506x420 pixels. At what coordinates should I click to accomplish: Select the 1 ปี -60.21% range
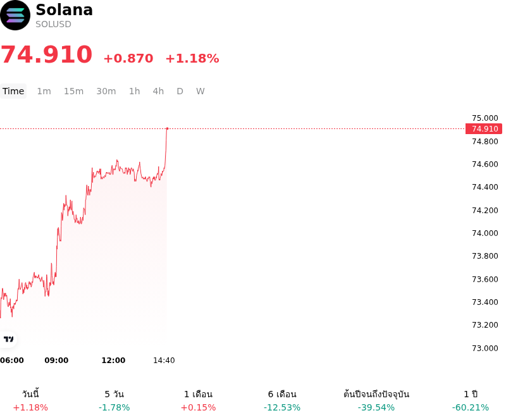(x=471, y=400)
